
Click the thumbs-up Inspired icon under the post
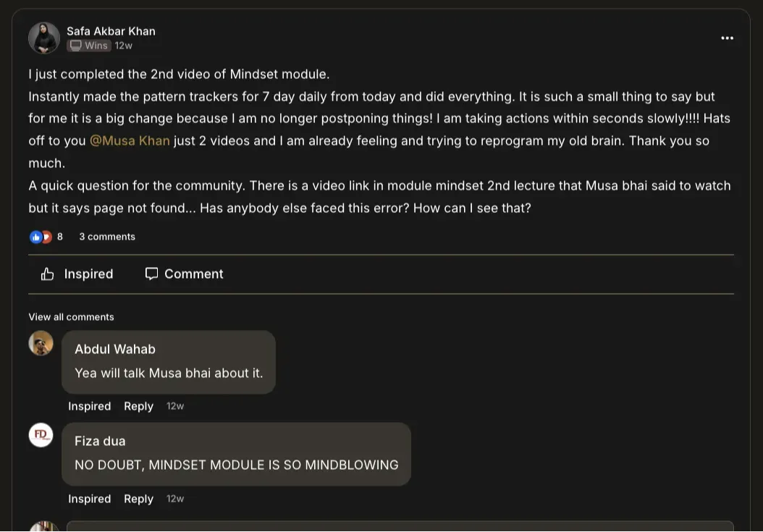tap(48, 274)
